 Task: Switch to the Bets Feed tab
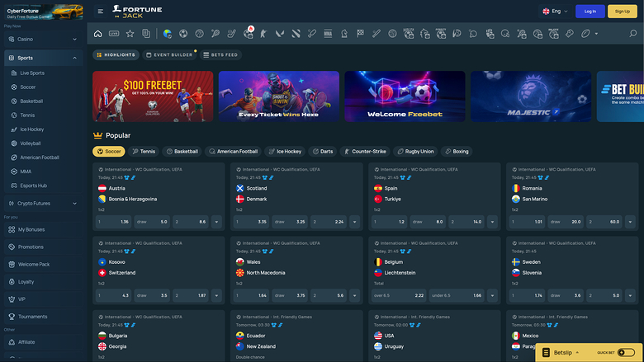(x=220, y=54)
